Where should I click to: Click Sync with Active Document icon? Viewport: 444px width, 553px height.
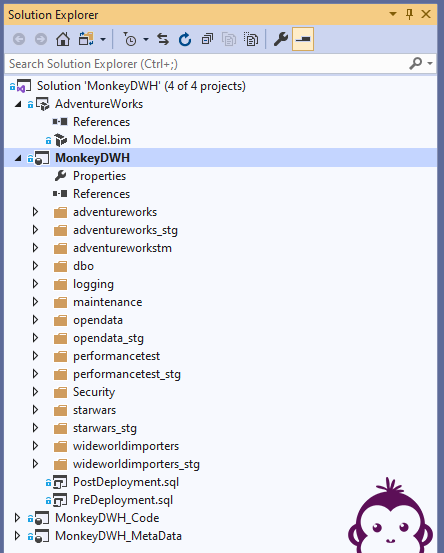point(163,39)
